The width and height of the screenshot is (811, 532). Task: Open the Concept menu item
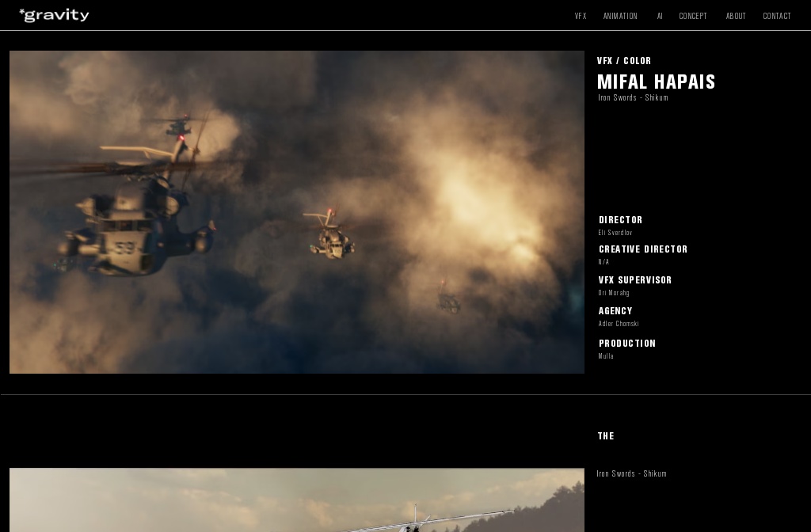pos(692,16)
